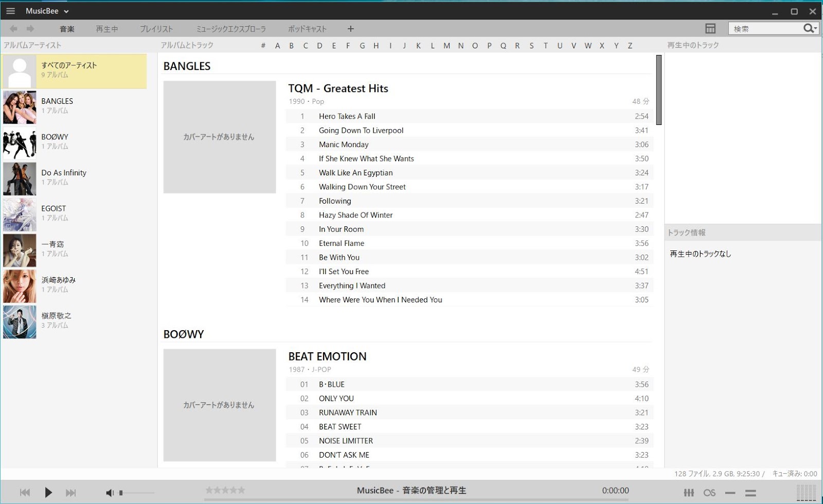Jump to letter B in alphabet bar
The height and width of the screenshot is (504, 823).
pos(292,46)
